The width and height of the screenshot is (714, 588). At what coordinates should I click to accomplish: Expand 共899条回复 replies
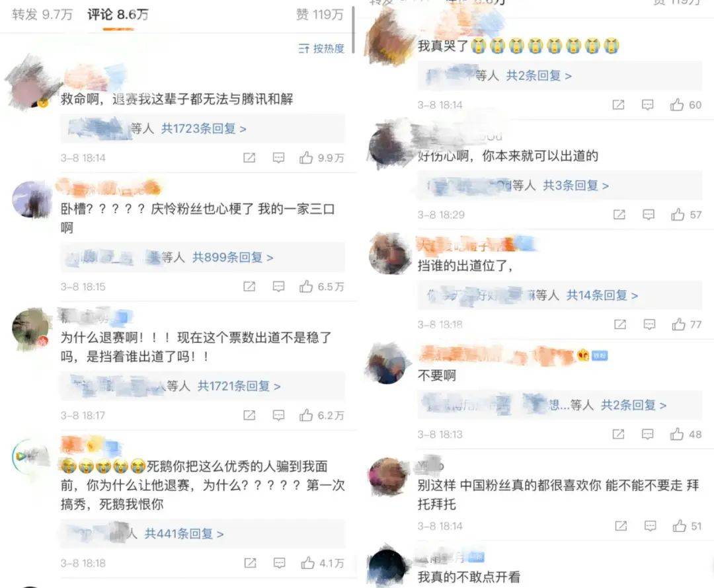click(233, 258)
